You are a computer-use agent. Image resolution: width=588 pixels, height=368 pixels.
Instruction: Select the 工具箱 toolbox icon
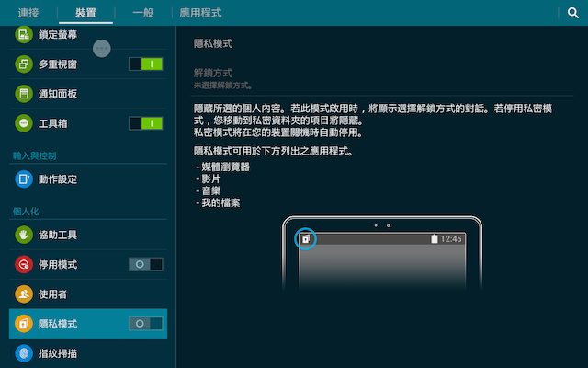tap(24, 123)
